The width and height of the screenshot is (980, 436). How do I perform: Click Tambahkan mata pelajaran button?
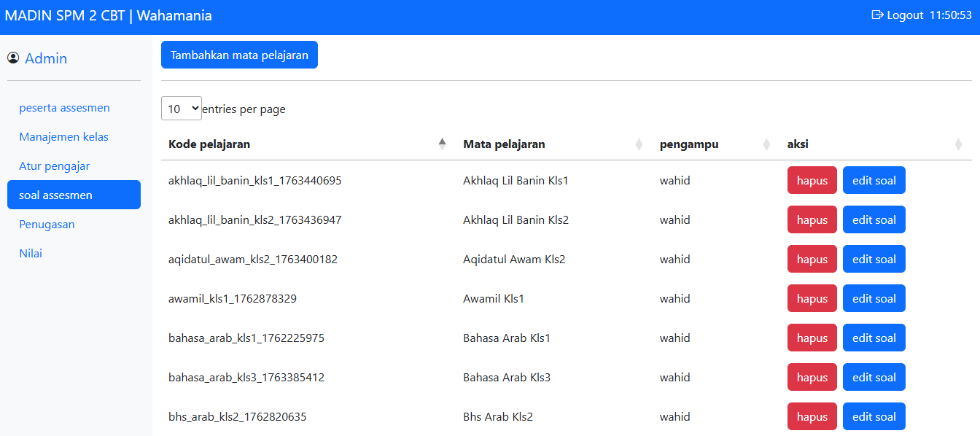239,55
